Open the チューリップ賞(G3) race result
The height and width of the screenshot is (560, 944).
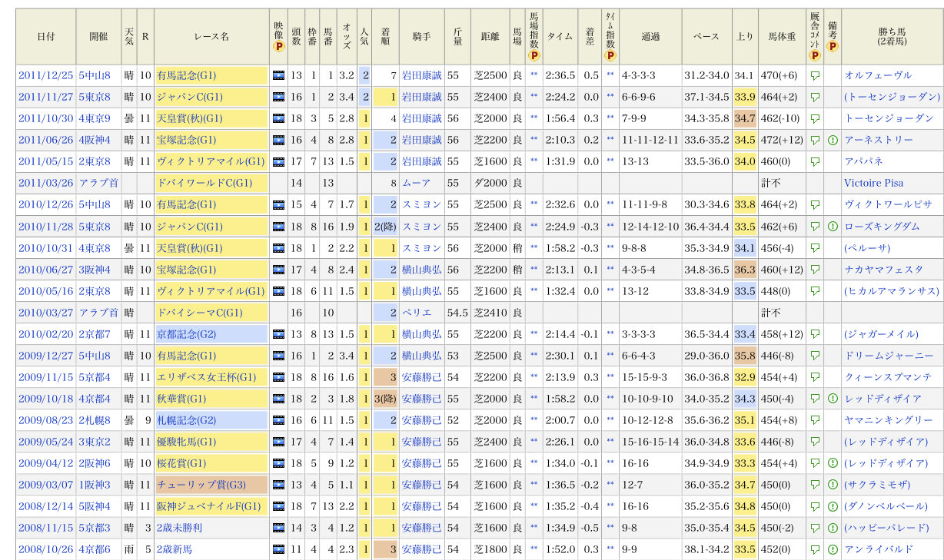click(x=201, y=485)
